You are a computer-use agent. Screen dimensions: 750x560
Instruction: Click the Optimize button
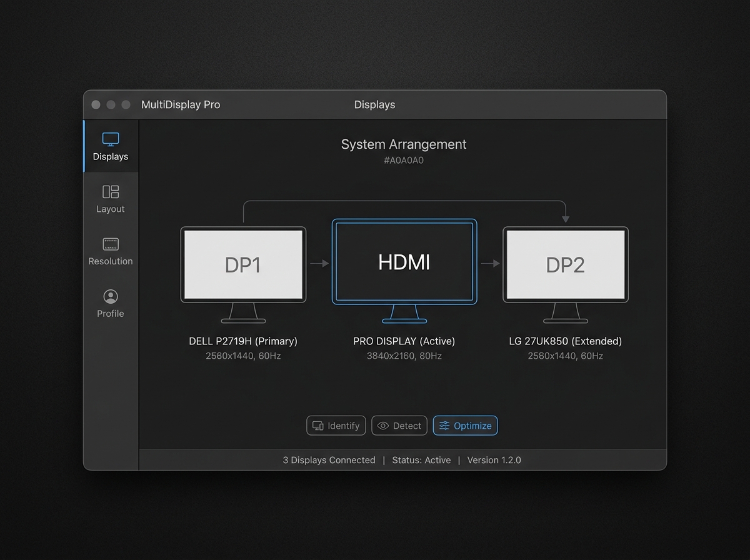(x=466, y=426)
